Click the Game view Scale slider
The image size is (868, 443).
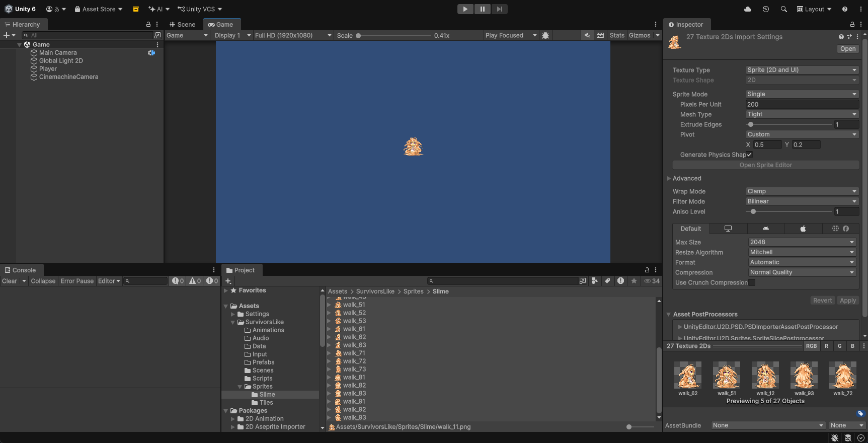pos(394,36)
